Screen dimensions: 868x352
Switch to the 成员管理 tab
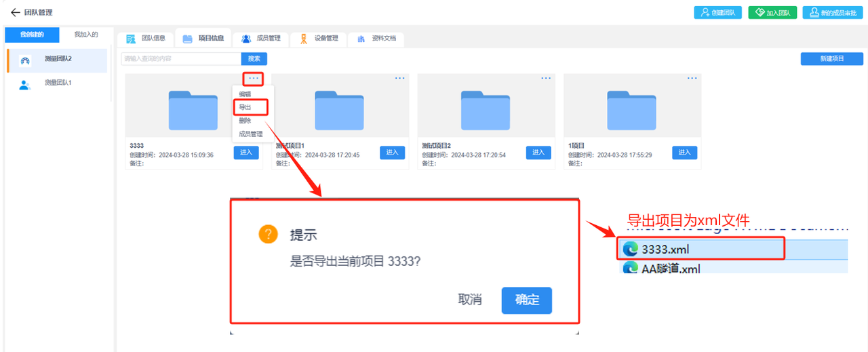point(260,39)
